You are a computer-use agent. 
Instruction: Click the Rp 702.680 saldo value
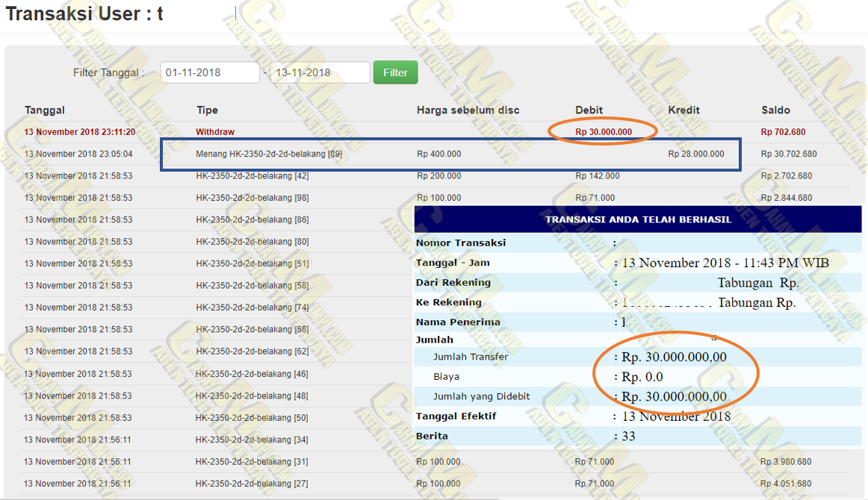click(783, 132)
